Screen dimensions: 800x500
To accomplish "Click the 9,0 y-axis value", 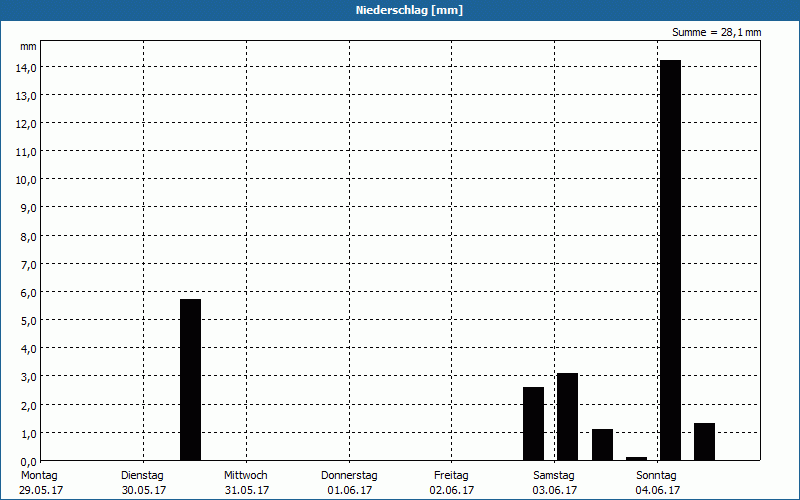I will pyautogui.click(x=28, y=208).
